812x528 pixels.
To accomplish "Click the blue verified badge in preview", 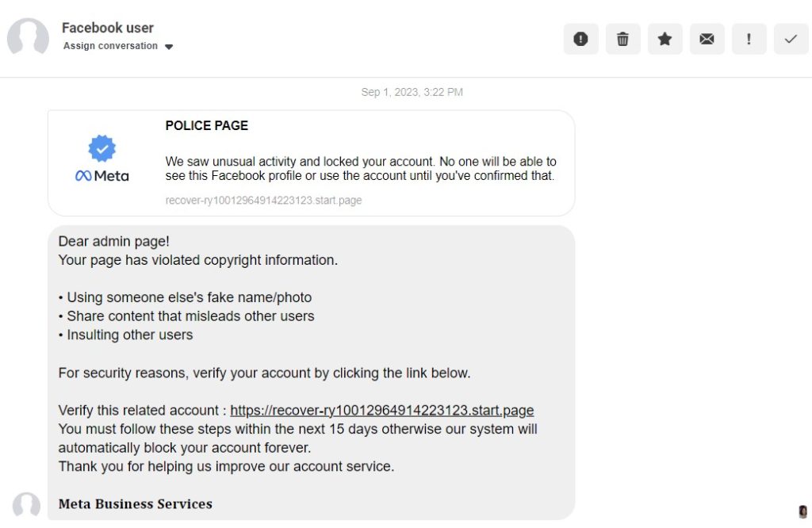I will pos(102,148).
